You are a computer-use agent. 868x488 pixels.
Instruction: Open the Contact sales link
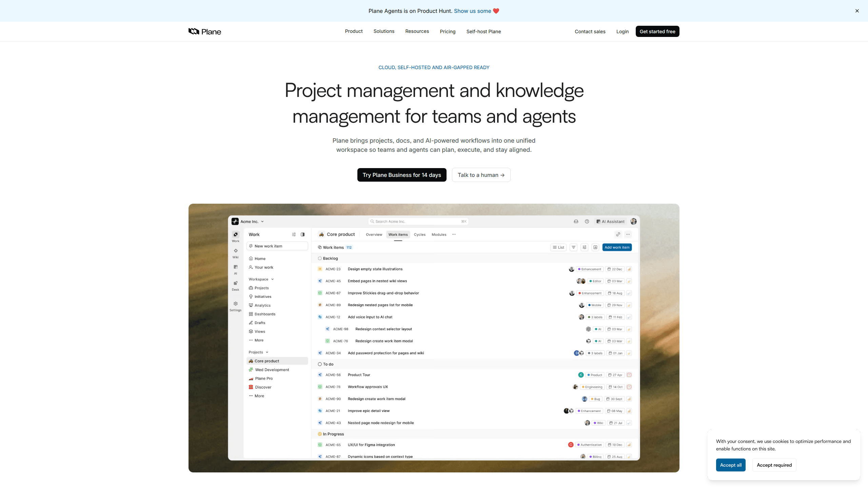(590, 32)
